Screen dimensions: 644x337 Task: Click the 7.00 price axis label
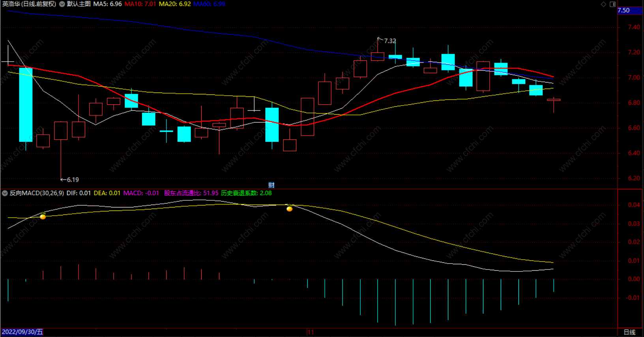634,78
